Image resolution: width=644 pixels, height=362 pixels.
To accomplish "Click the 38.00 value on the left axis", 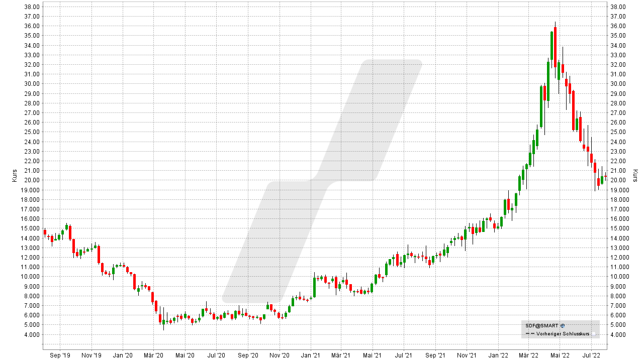I will point(32,7).
